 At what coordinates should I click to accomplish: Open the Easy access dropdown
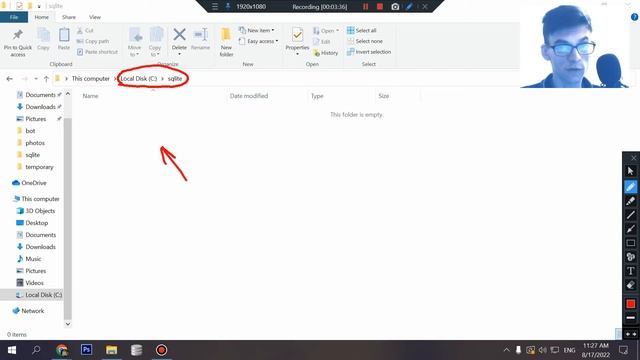point(259,41)
